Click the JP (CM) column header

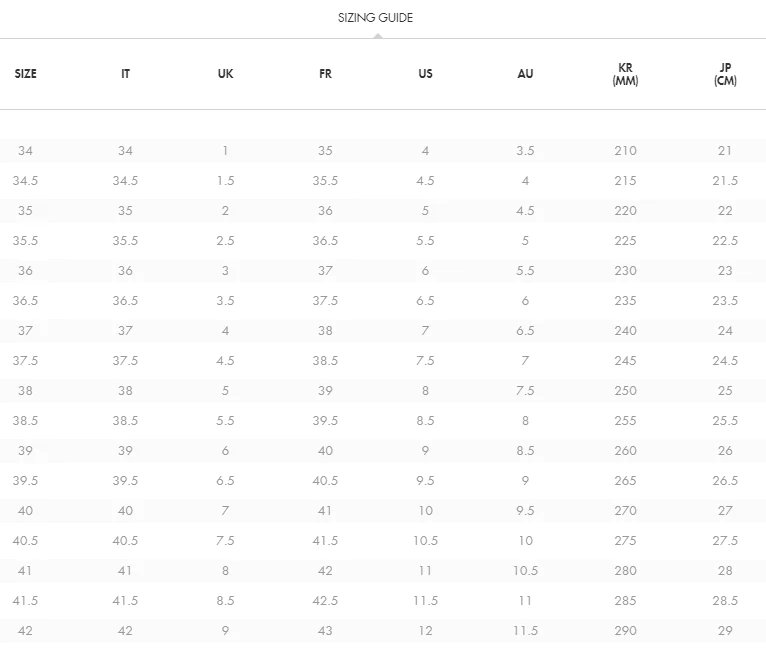point(725,74)
